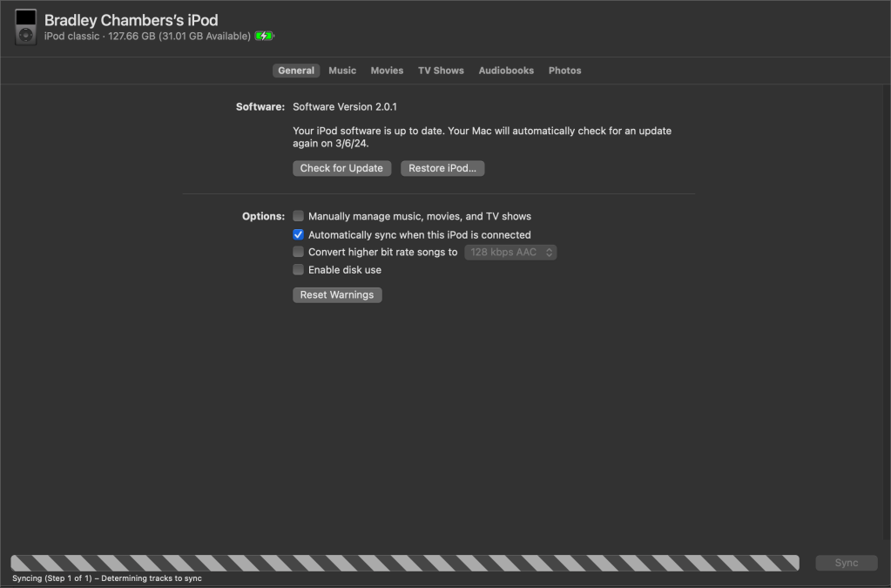The image size is (891, 588).
Task: Toggle Convert higher bit rate songs checkbox
Action: point(299,253)
